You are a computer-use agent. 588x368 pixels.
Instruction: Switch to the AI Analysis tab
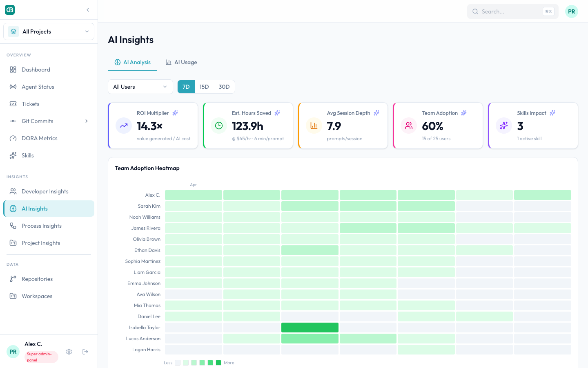pyautogui.click(x=132, y=62)
